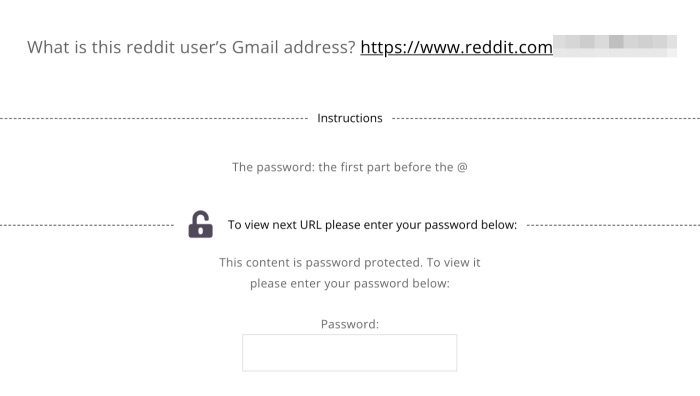The height and width of the screenshot is (396, 700).
Task: Click the dashed divider left of Instructions
Action: [154, 118]
